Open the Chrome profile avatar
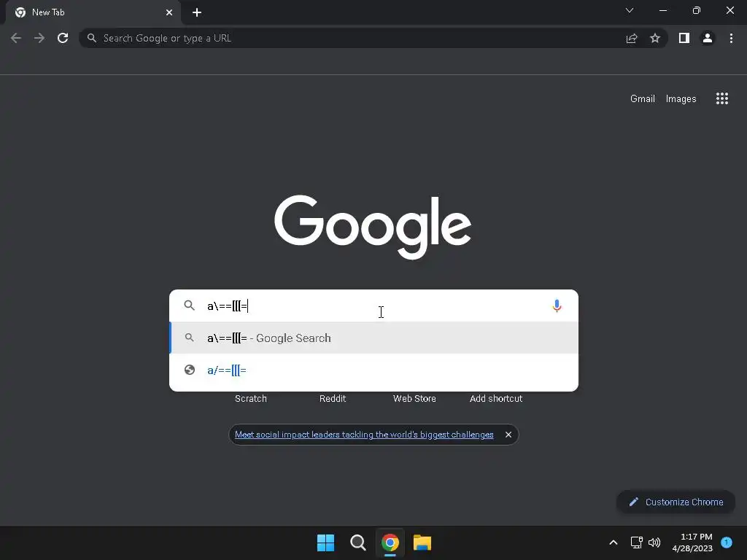This screenshot has width=747, height=560. tap(708, 38)
